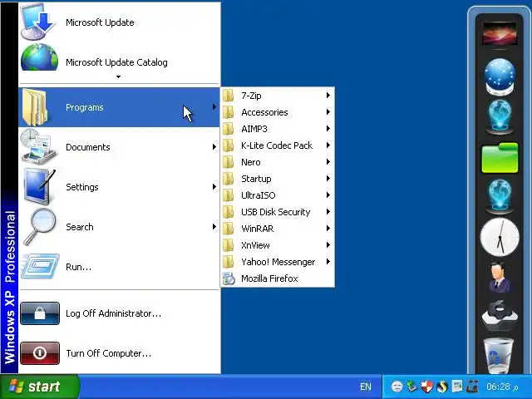Click the Settings tablet icon
The image size is (532, 399).
pyautogui.click(x=39, y=187)
